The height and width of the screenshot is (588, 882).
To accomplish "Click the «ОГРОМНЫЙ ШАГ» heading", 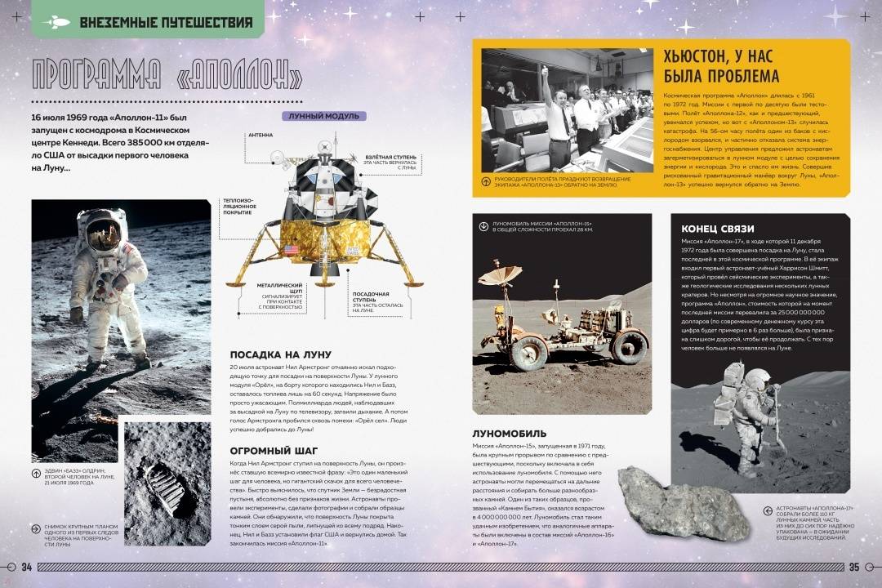I will [274, 451].
